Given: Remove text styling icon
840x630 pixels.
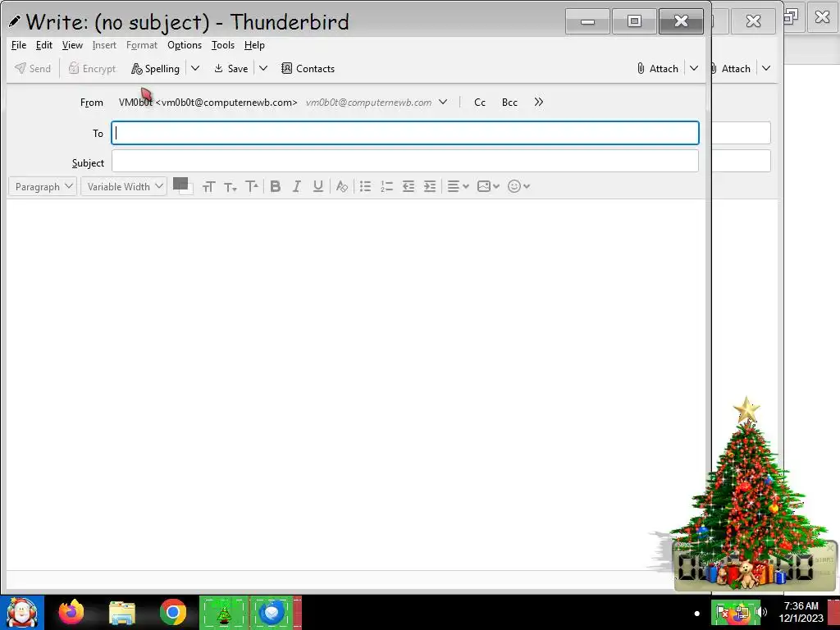Looking at the screenshot, I should 341,186.
